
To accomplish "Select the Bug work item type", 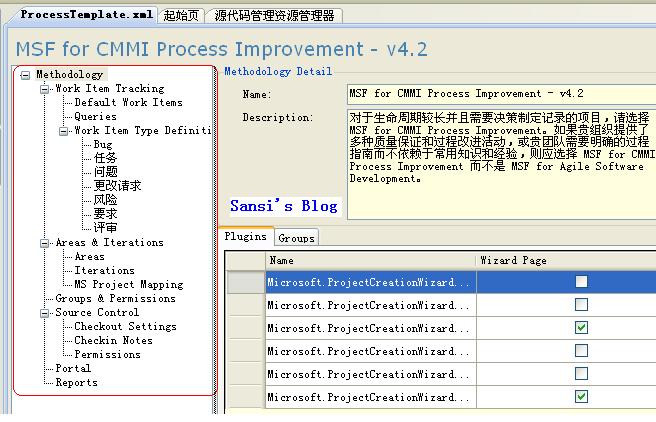I will coord(103,144).
